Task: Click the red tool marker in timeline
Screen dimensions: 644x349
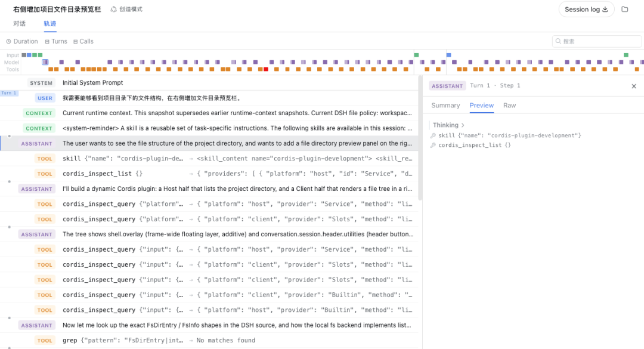Action: [266, 69]
